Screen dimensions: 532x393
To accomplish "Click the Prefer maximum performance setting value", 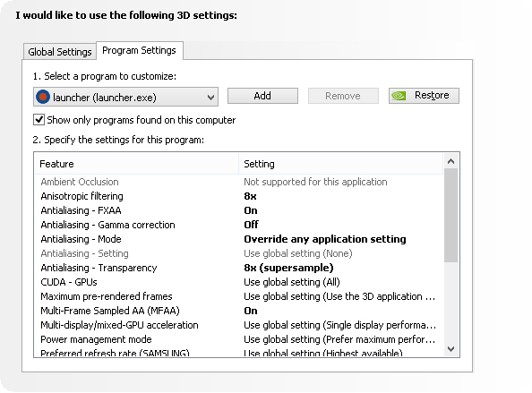I will point(339,339).
